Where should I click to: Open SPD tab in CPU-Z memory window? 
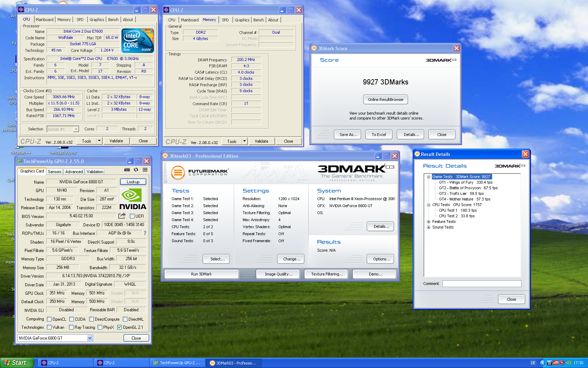(225, 20)
